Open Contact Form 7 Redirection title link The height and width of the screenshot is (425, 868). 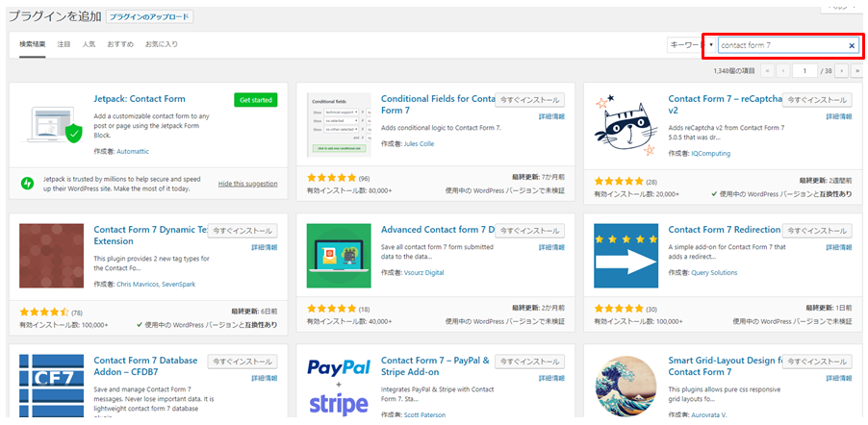click(x=724, y=230)
